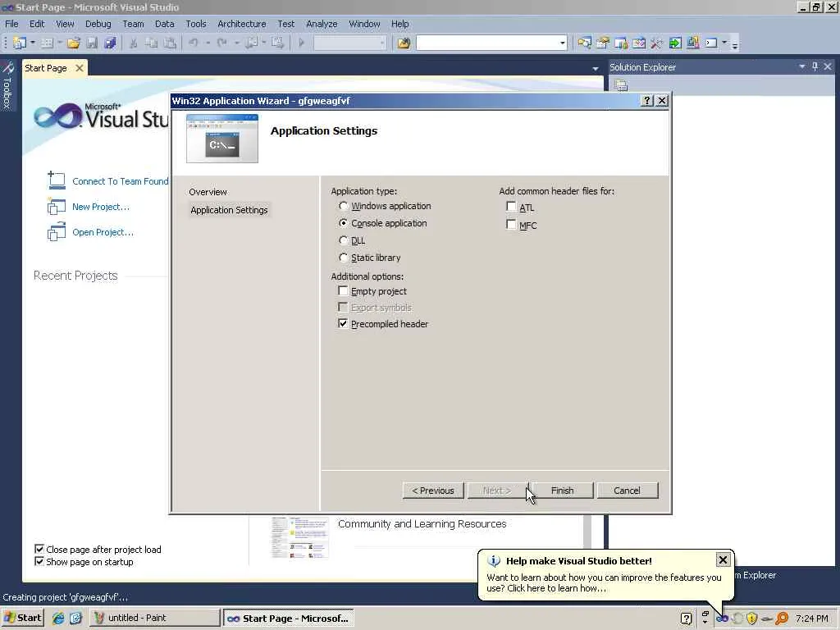The image size is (840, 630).
Task: Enable the Empty project checkbox
Action: coord(343,291)
